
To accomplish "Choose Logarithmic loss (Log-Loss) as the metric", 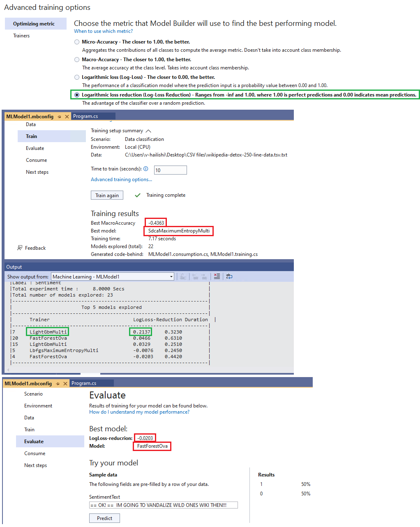I will pyautogui.click(x=77, y=77).
